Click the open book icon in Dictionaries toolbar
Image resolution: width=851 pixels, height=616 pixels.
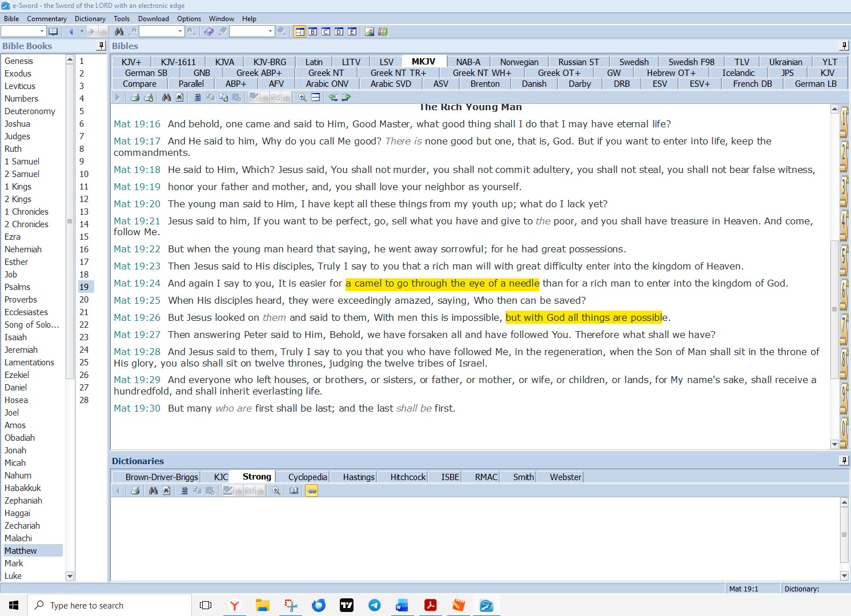(x=294, y=490)
